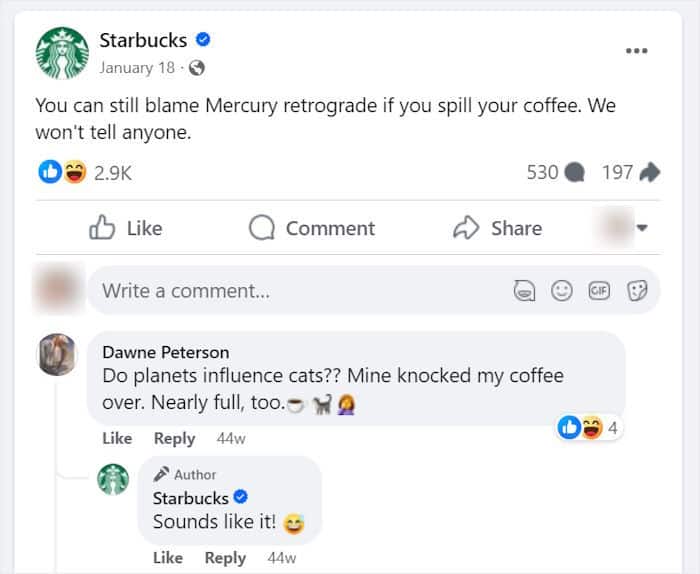
Task: Open the sticker picker in comment box
Action: [x=636, y=291]
